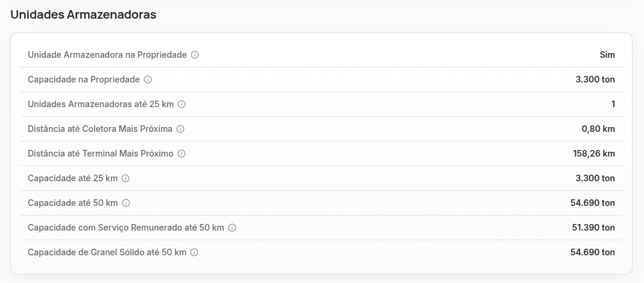Open info icon for Distância até Terminal Mais Próximo
The height and width of the screenshot is (283, 644).
coord(182,154)
